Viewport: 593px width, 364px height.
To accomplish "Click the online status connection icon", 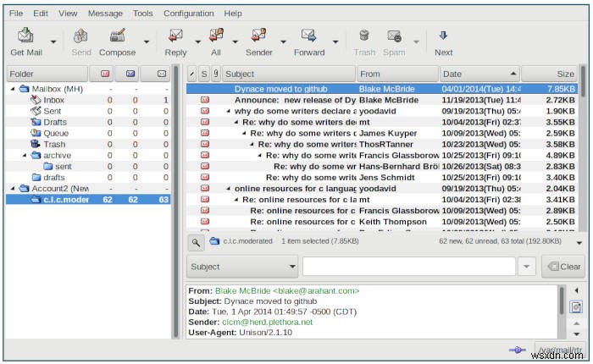I will (x=517, y=350).
